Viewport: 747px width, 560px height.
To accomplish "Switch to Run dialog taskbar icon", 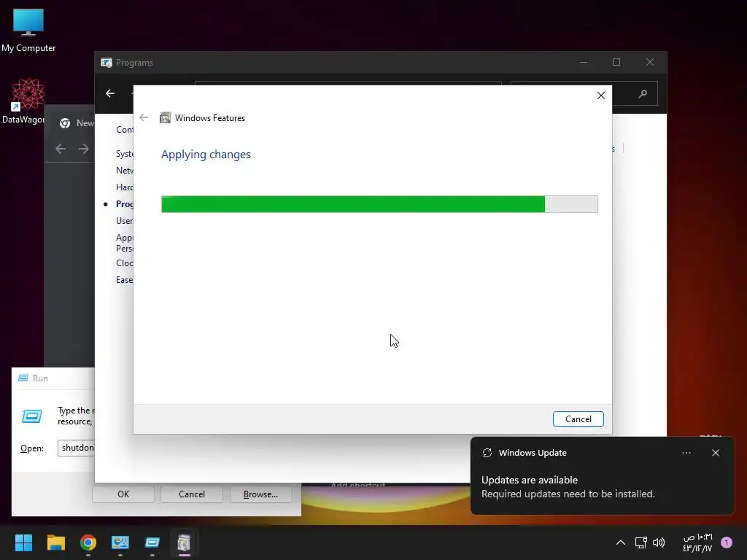I will [152, 542].
